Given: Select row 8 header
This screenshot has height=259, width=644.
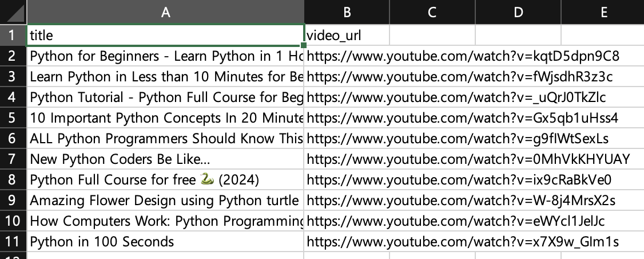Looking at the screenshot, I should tap(13, 179).
